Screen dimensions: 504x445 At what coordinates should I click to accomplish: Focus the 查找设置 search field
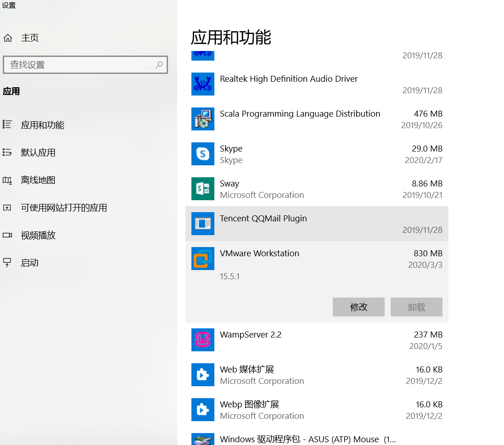click(x=85, y=65)
